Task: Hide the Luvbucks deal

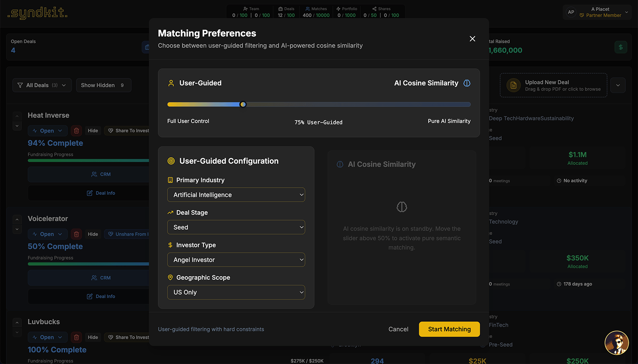Action: pos(93,337)
